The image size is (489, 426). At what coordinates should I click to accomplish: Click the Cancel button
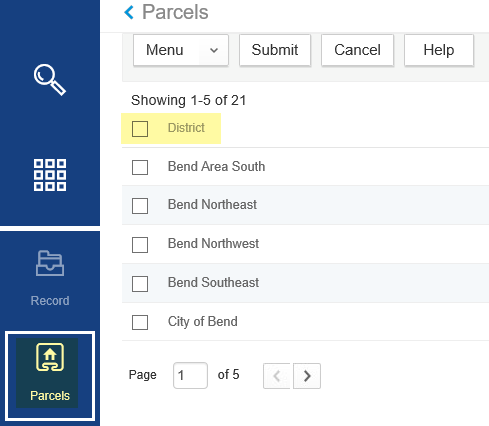(357, 50)
